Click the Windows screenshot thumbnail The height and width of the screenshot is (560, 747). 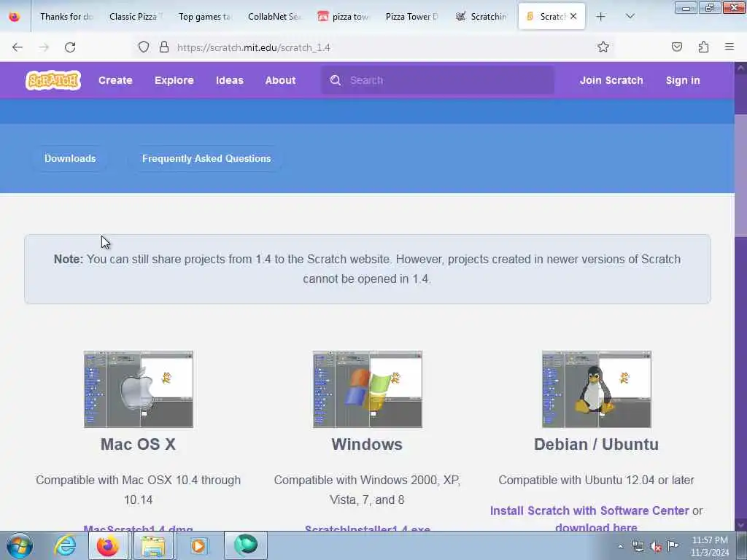368,389
